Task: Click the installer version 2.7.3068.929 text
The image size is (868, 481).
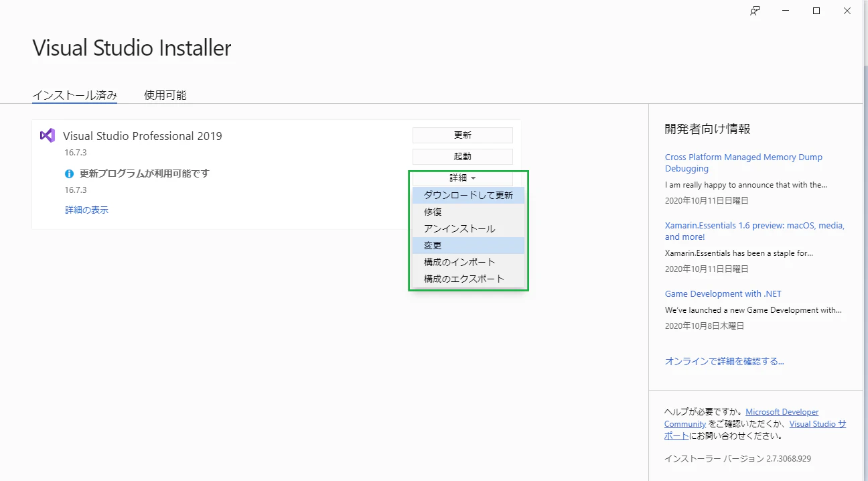Action: [x=737, y=459]
